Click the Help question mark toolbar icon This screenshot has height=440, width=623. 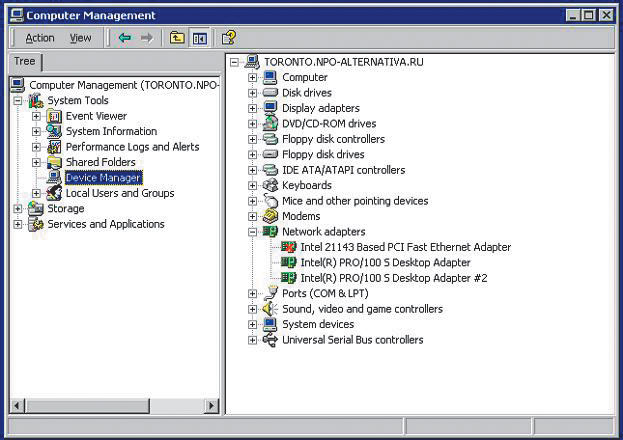pos(229,38)
